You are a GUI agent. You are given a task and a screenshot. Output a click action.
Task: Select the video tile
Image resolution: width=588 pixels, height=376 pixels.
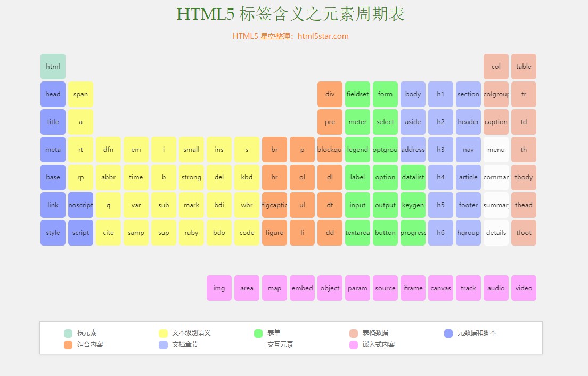(x=524, y=288)
